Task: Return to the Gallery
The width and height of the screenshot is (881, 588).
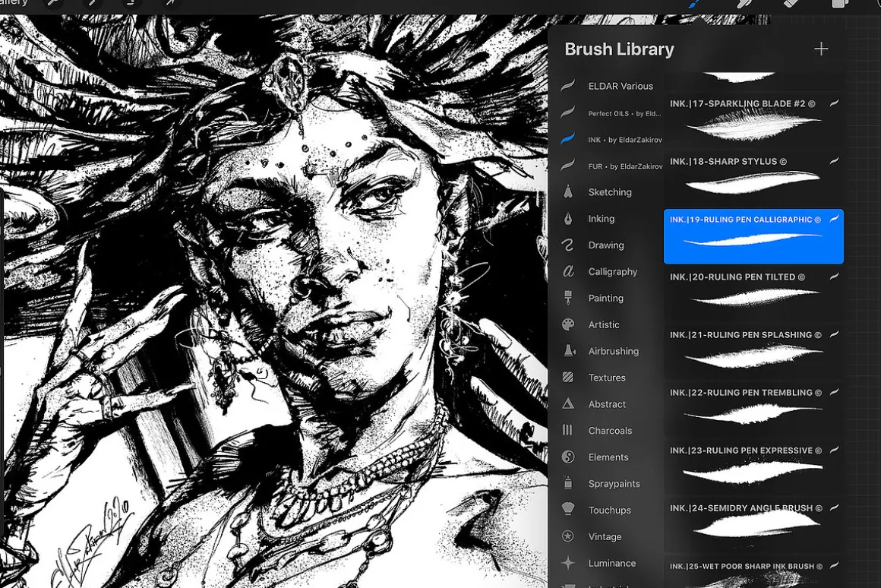Action: point(14,3)
